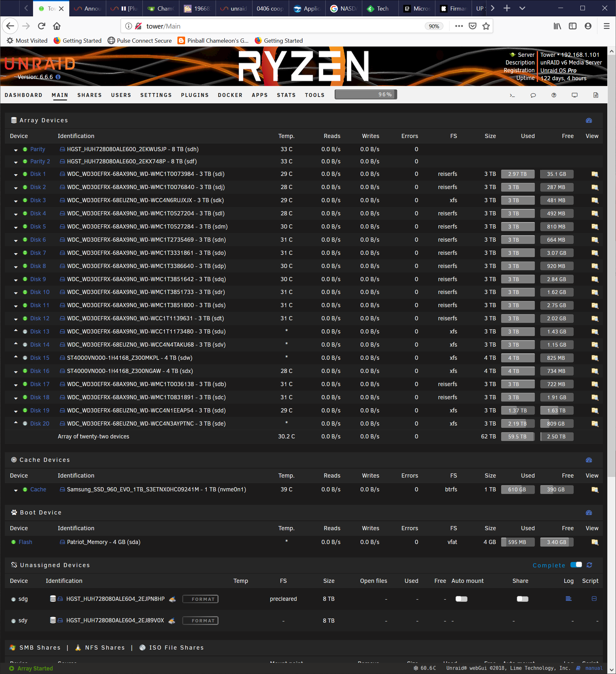
Task: Open the SETTINGS menu
Action: [x=156, y=95]
